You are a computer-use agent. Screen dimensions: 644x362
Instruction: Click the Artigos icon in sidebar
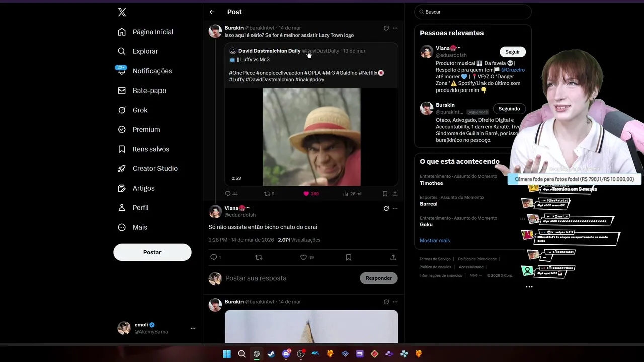(122, 188)
